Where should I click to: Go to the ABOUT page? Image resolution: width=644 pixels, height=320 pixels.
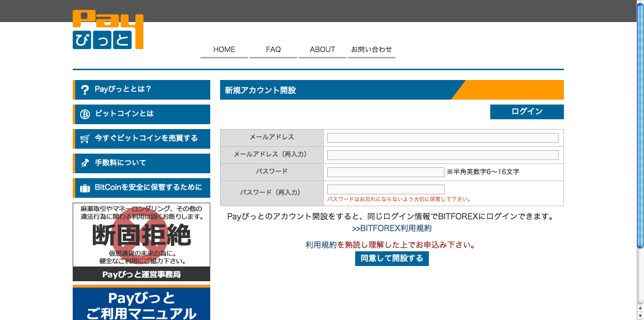[x=322, y=50]
